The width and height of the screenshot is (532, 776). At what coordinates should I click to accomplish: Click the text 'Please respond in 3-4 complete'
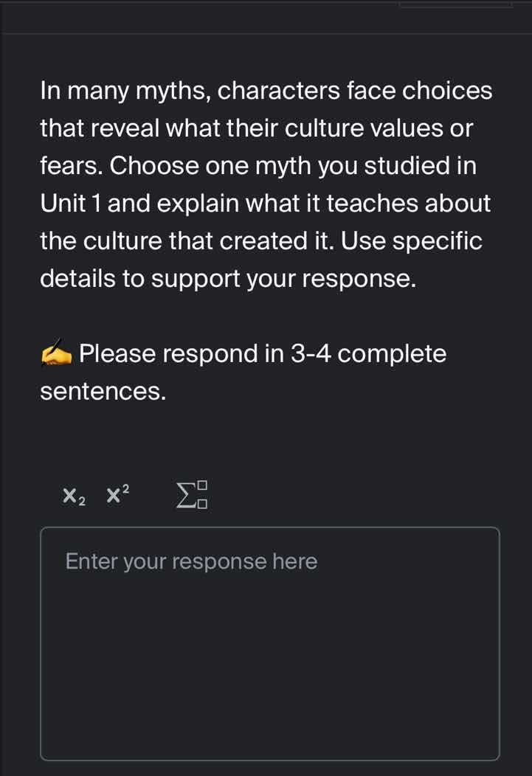tap(263, 354)
